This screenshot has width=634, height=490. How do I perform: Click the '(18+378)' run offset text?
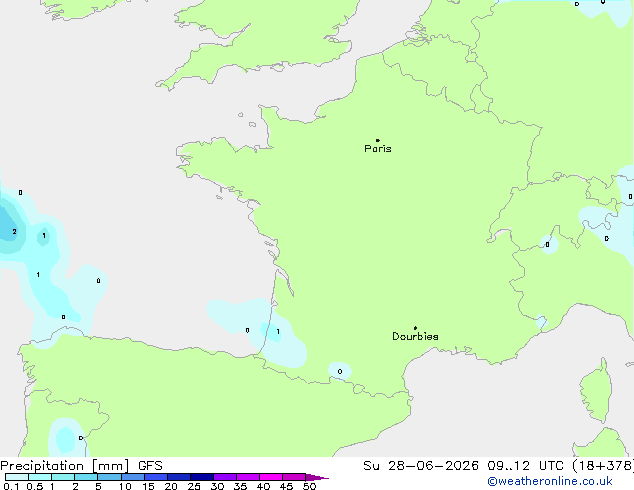coord(603,466)
